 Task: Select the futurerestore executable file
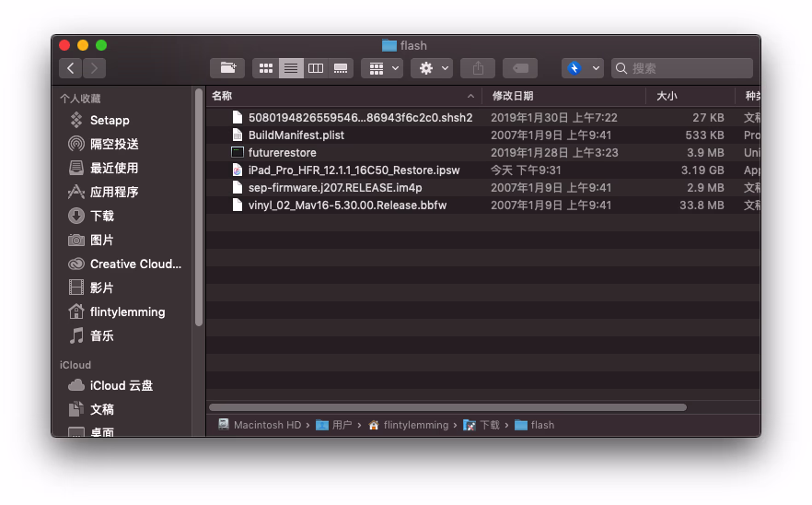[282, 152]
